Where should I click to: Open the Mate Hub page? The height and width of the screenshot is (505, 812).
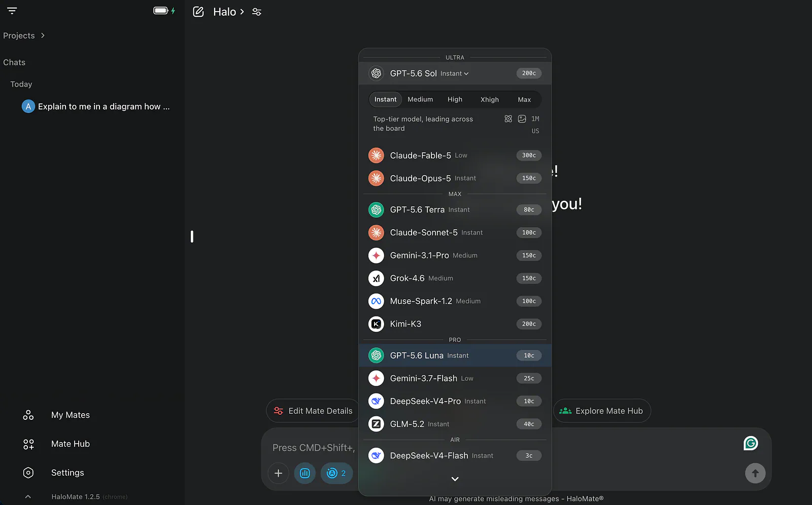tap(71, 444)
